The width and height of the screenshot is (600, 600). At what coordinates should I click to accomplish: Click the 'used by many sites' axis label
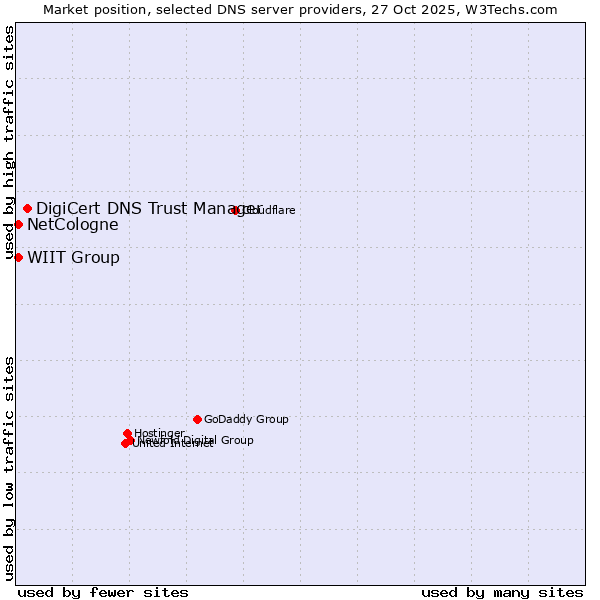tap(502, 592)
